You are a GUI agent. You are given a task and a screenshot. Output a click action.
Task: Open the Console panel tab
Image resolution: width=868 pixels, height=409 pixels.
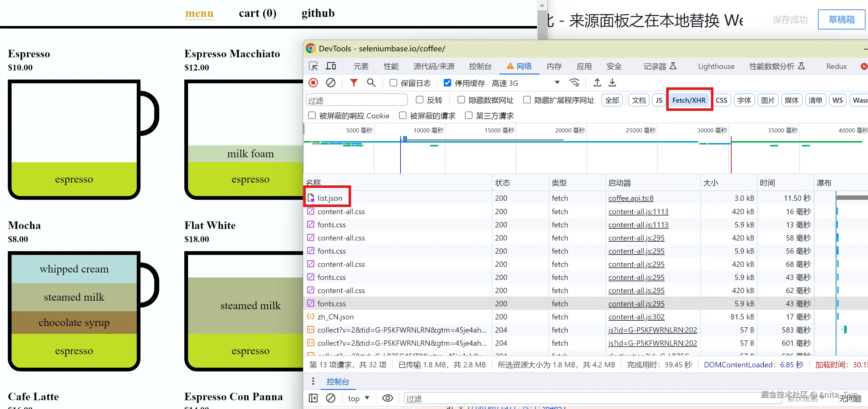click(x=480, y=66)
